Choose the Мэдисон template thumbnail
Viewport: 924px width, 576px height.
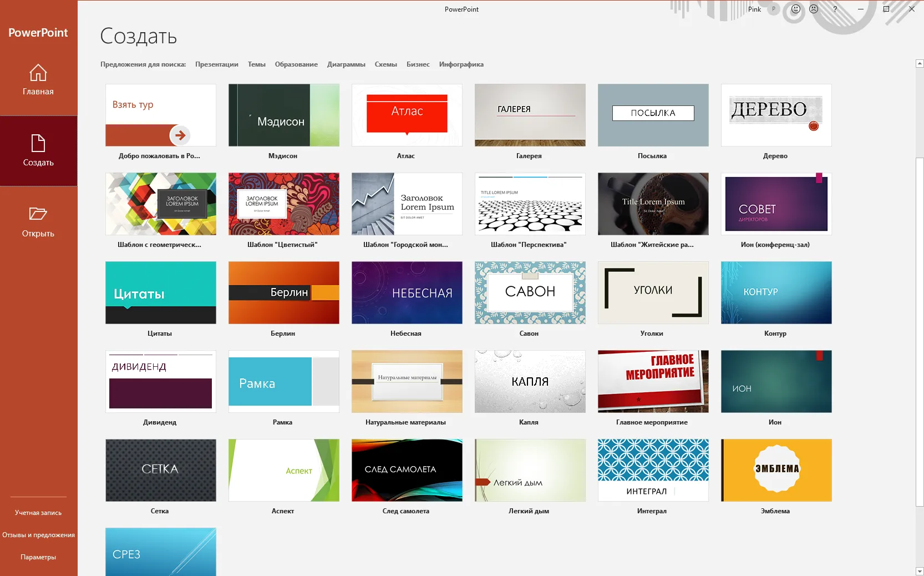tap(284, 115)
